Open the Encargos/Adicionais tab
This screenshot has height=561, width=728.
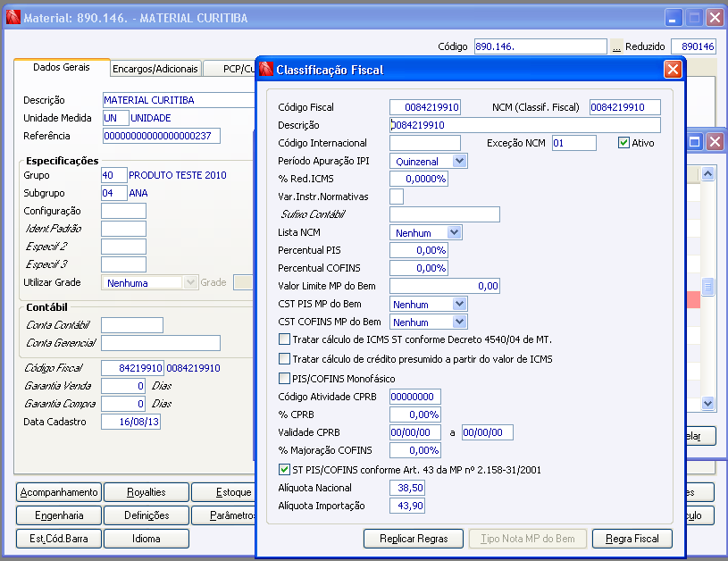[x=155, y=69]
